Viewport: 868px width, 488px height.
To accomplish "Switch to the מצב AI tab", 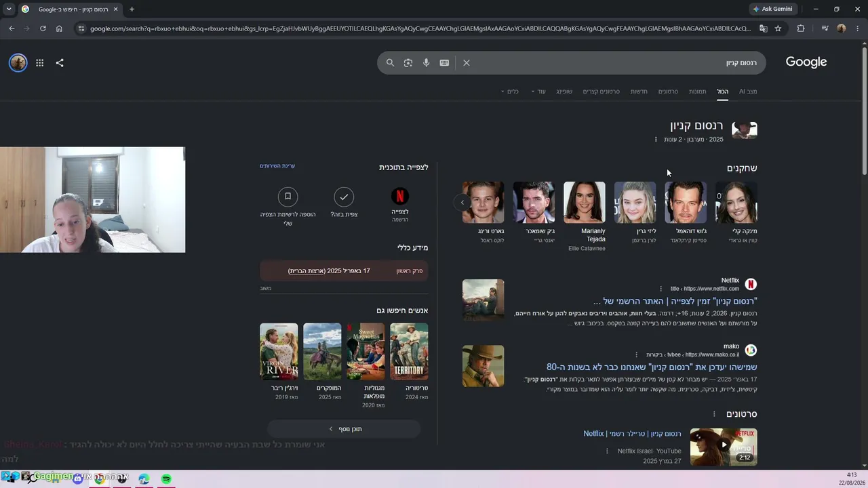I will coord(748,91).
